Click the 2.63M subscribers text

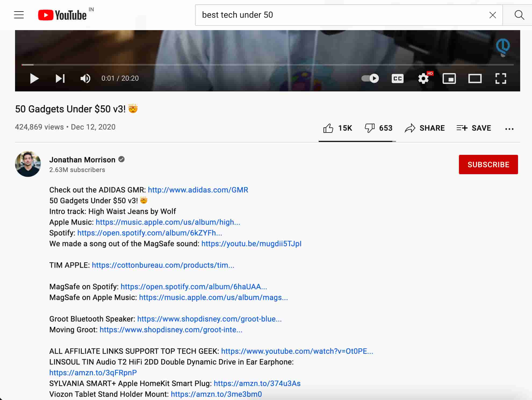(77, 170)
